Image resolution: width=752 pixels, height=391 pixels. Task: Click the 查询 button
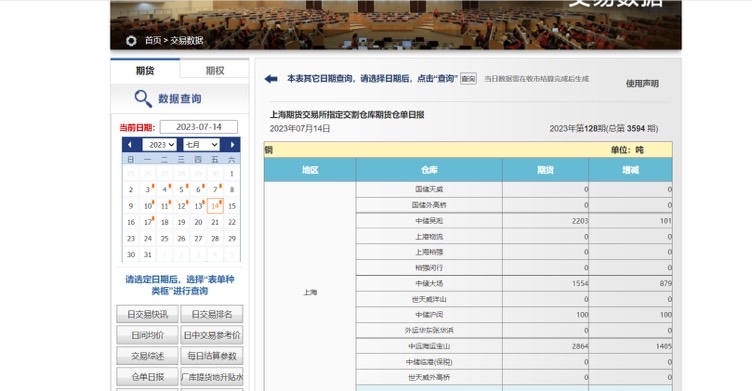pos(469,79)
